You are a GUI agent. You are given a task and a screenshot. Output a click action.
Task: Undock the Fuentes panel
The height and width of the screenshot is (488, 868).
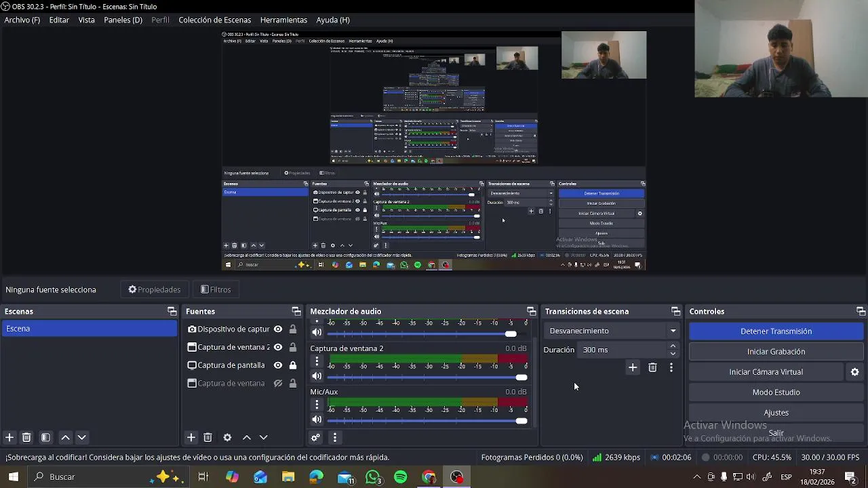(296, 311)
